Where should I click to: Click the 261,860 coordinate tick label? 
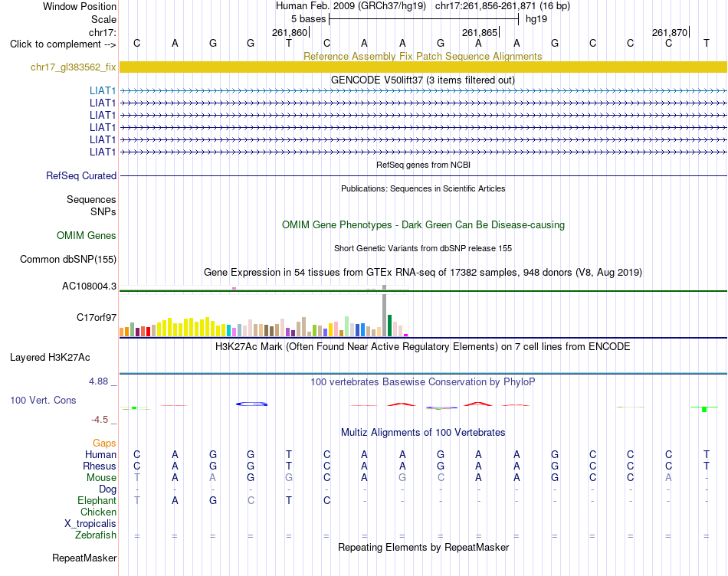click(290, 32)
